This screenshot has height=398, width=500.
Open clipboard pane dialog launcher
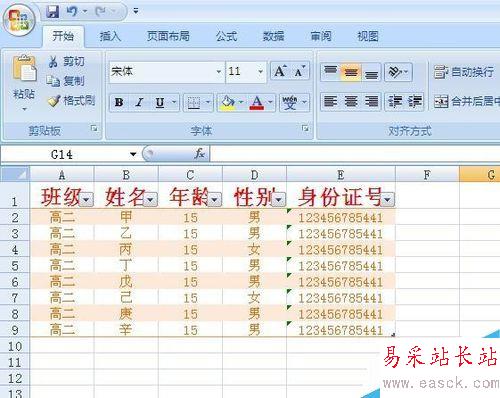click(94, 128)
